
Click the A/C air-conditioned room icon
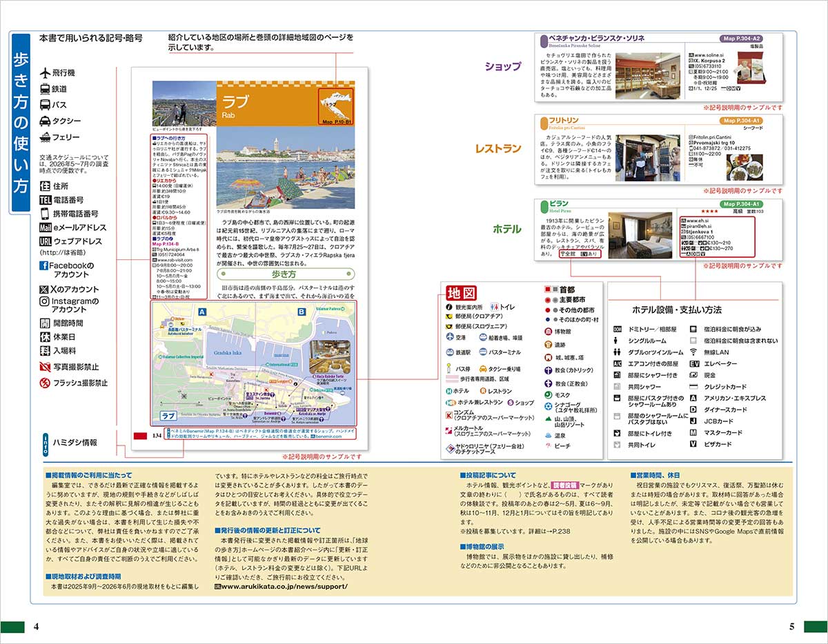point(618,364)
